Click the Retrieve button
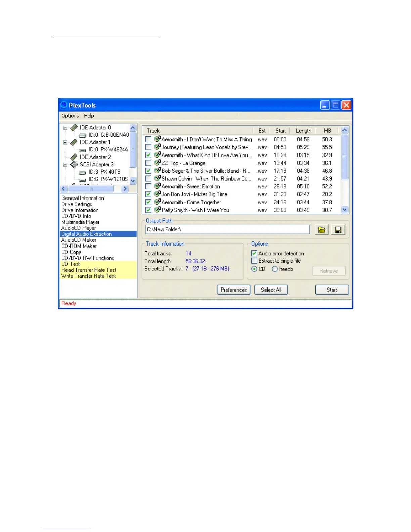The height and width of the screenshot is (532, 411). (329, 271)
